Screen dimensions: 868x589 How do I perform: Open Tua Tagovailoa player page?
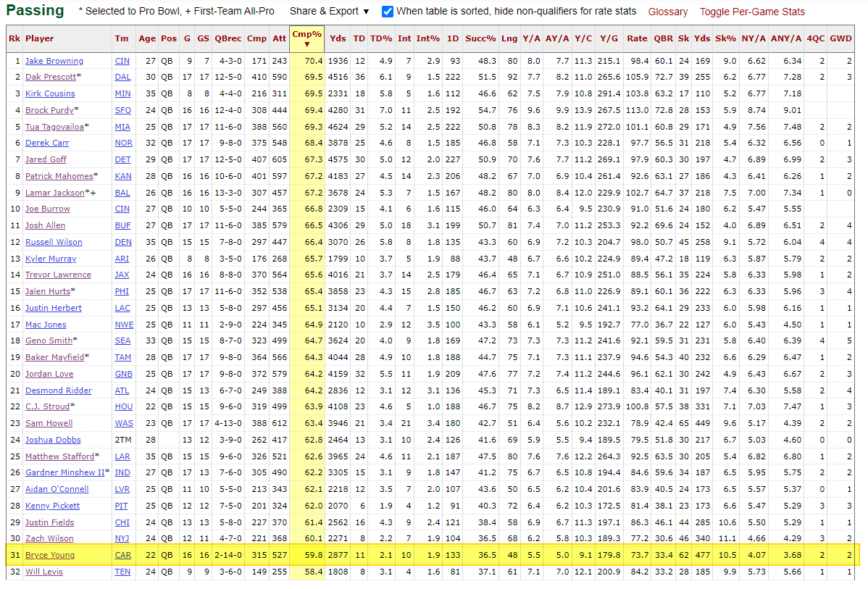point(55,127)
